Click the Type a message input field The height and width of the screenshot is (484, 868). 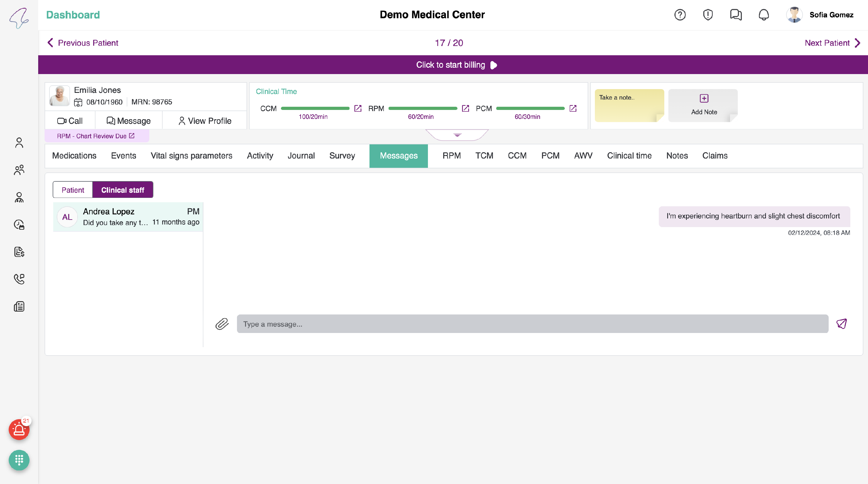point(532,324)
